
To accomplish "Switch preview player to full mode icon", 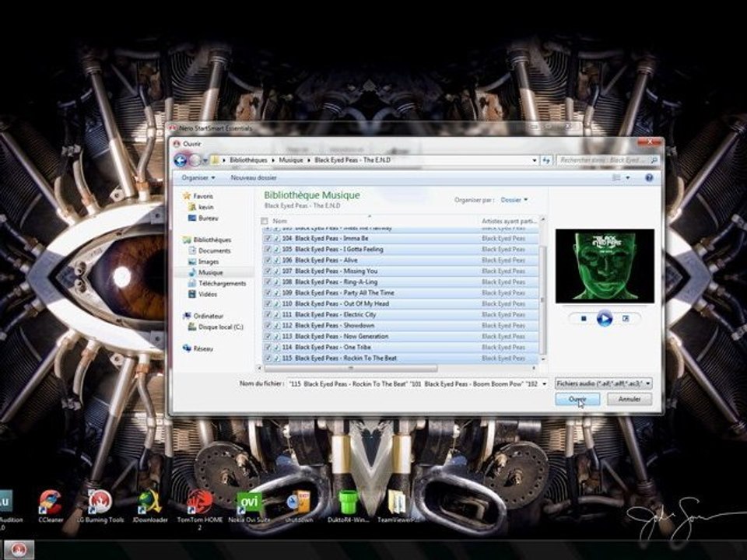I will 626,319.
